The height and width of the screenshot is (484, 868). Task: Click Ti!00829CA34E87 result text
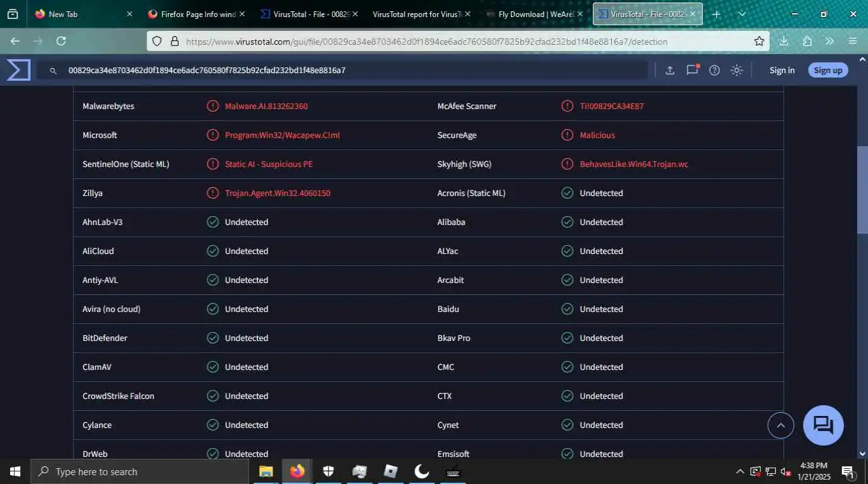pyautogui.click(x=611, y=106)
